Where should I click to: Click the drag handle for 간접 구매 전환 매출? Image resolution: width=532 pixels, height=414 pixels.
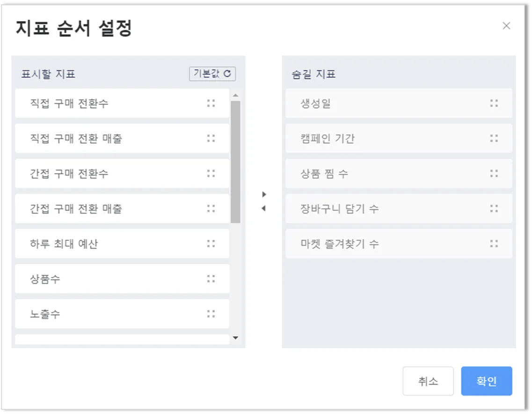(x=211, y=208)
